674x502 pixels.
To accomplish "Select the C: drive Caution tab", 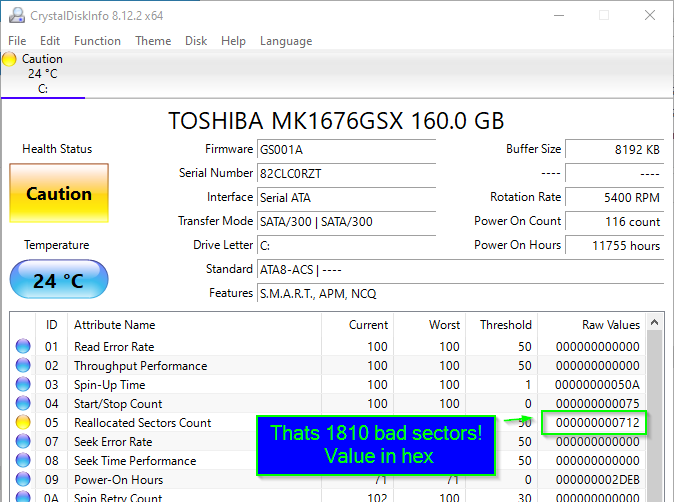I will [x=43, y=74].
